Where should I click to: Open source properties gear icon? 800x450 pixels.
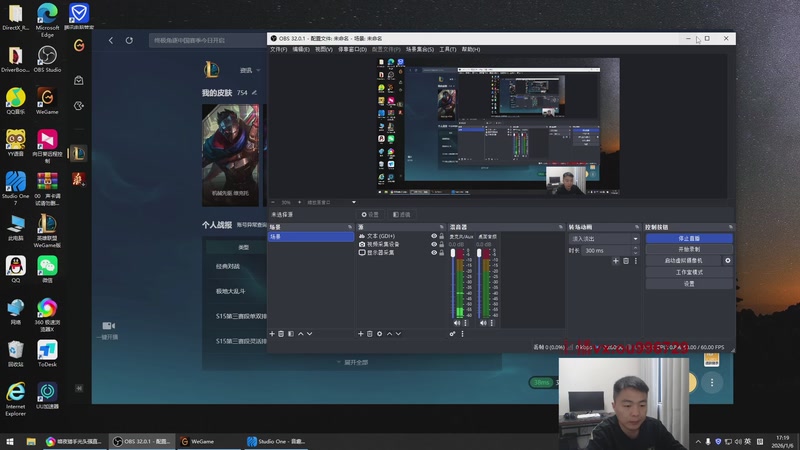(380, 334)
